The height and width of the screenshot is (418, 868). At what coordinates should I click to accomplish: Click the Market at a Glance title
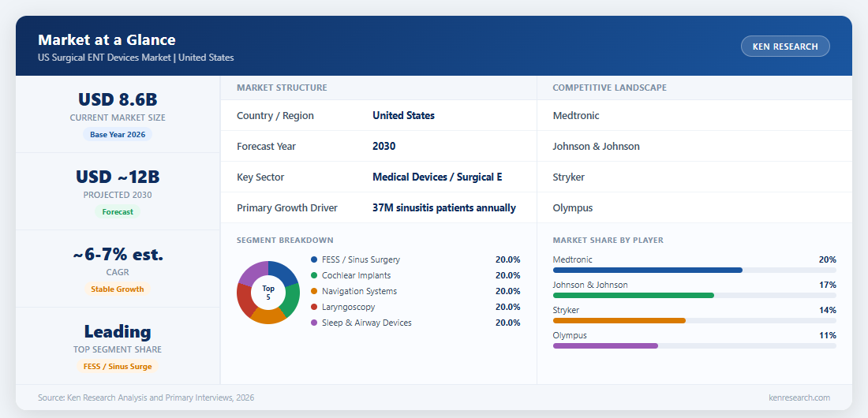pyautogui.click(x=107, y=40)
